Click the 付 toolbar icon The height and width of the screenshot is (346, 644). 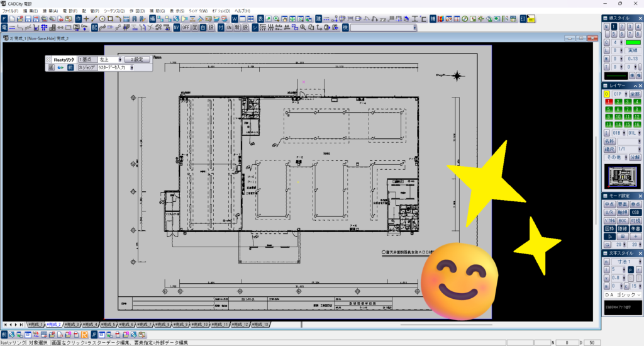(x=221, y=28)
